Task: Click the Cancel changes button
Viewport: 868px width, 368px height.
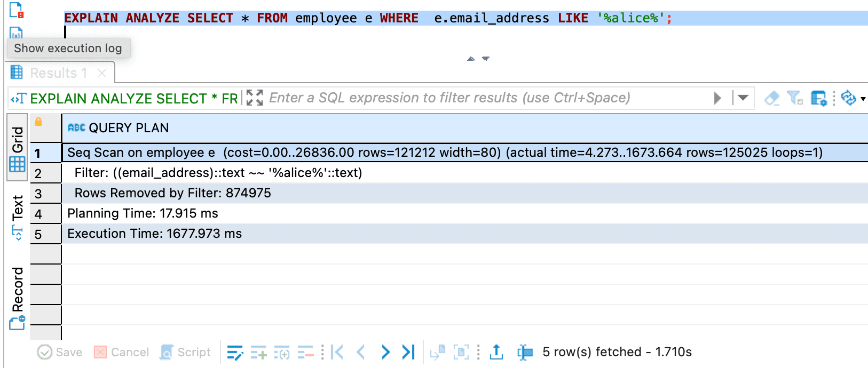Action: point(121,352)
